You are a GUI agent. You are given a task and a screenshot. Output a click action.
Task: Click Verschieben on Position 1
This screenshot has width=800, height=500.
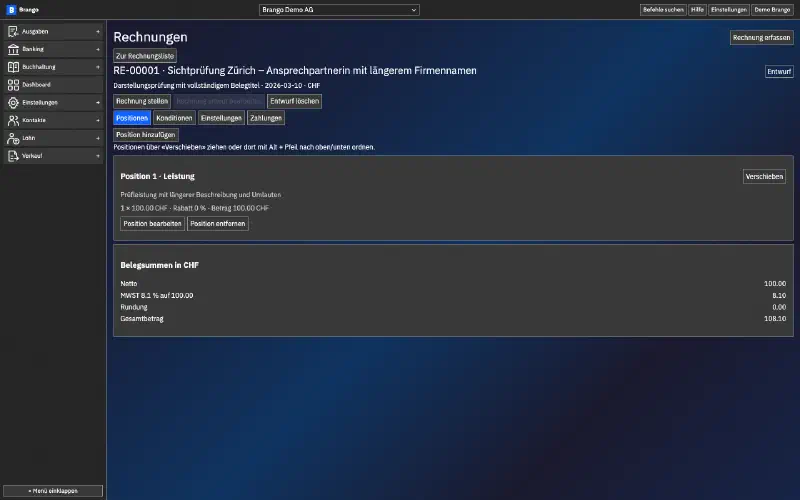(x=764, y=177)
